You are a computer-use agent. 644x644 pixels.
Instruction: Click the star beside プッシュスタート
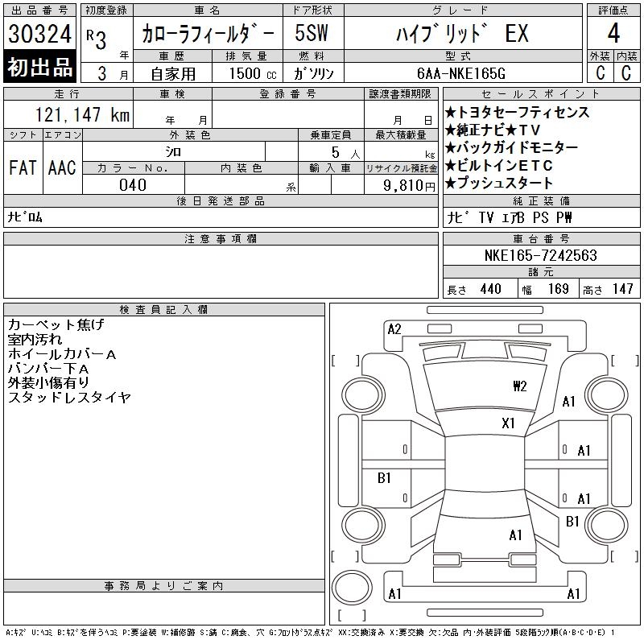[451, 184]
